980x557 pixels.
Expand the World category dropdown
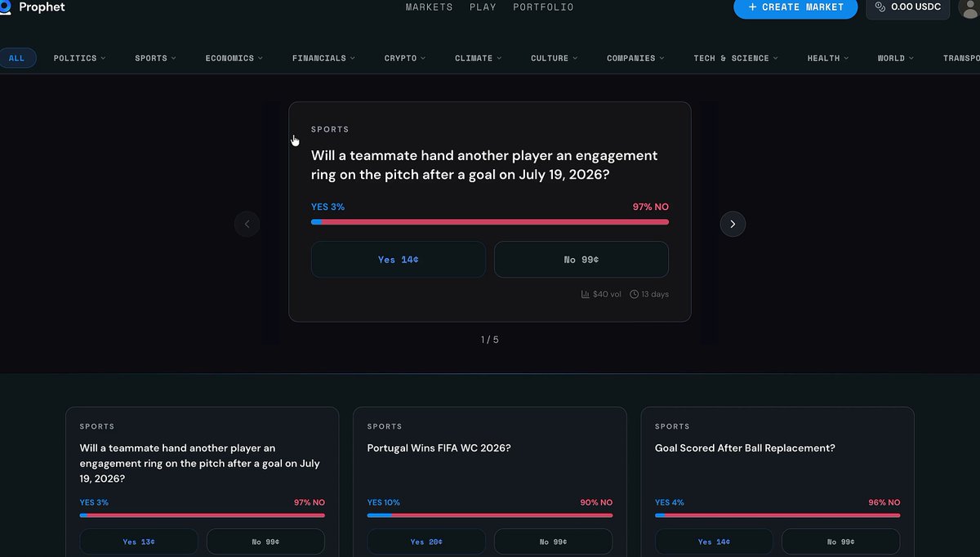coord(896,58)
